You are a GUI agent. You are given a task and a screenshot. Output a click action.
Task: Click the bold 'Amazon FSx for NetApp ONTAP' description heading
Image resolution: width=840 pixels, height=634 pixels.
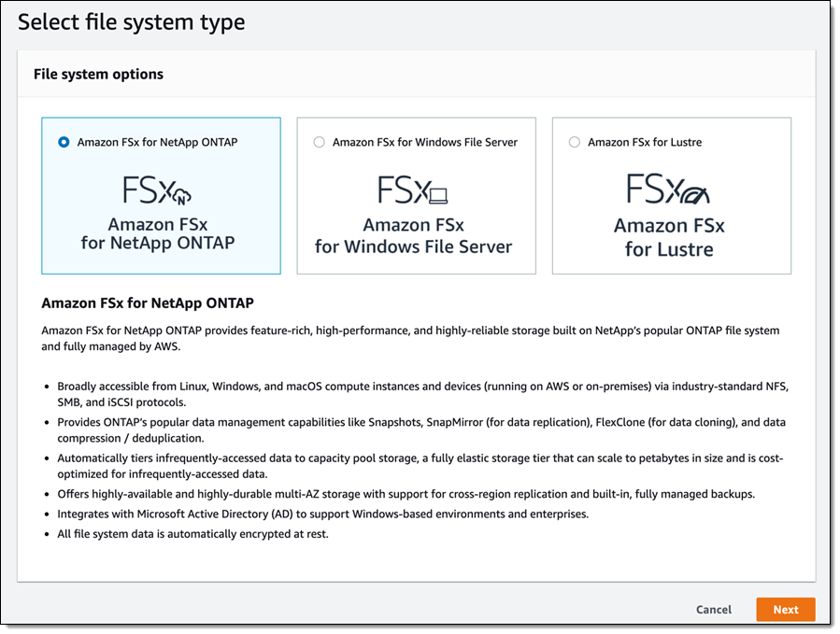point(148,303)
